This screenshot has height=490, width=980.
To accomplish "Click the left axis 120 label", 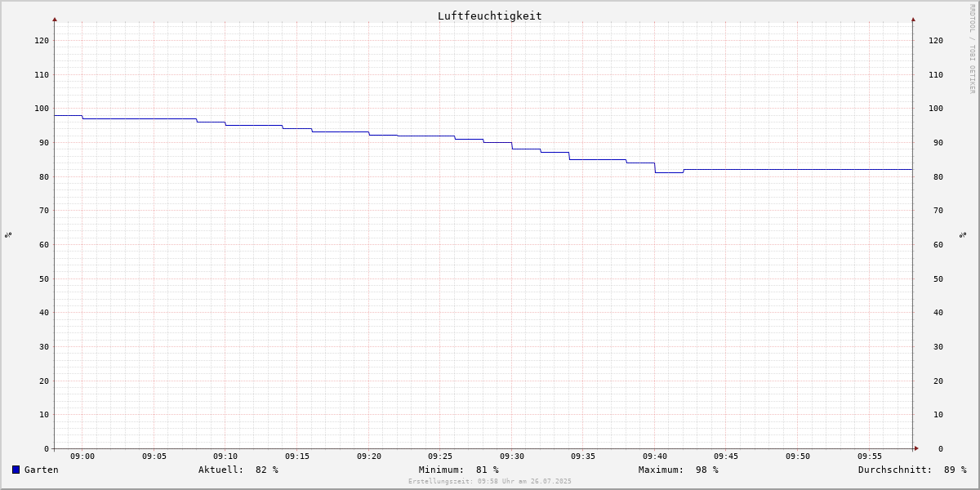I will pyautogui.click(x=42, y=41).
